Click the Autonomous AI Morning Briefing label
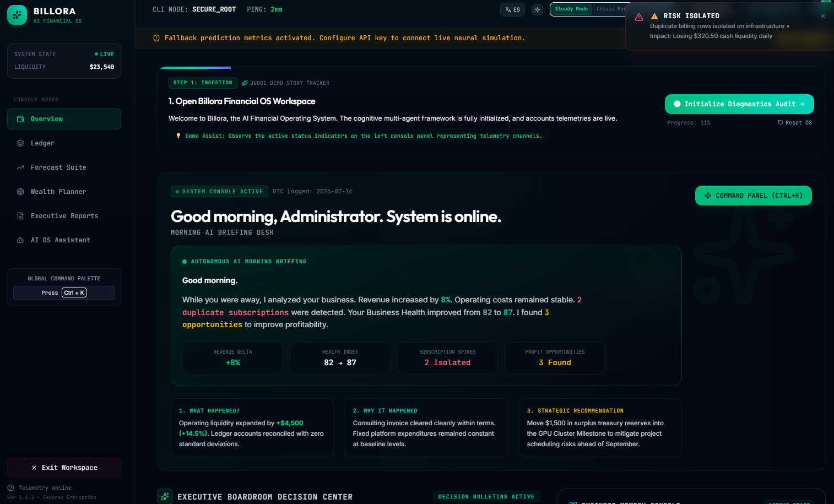The image size is (834, 504). [x=248, y=262]
